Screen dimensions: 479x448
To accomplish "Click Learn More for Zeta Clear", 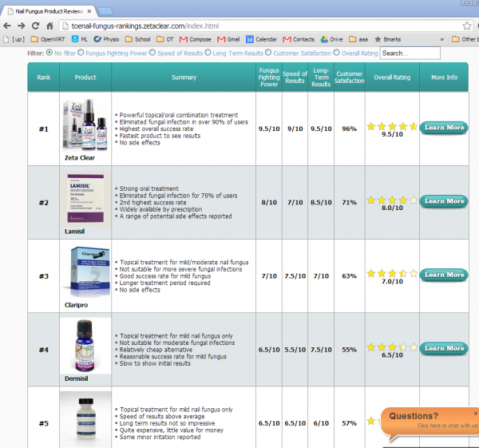I will (444, 128).
